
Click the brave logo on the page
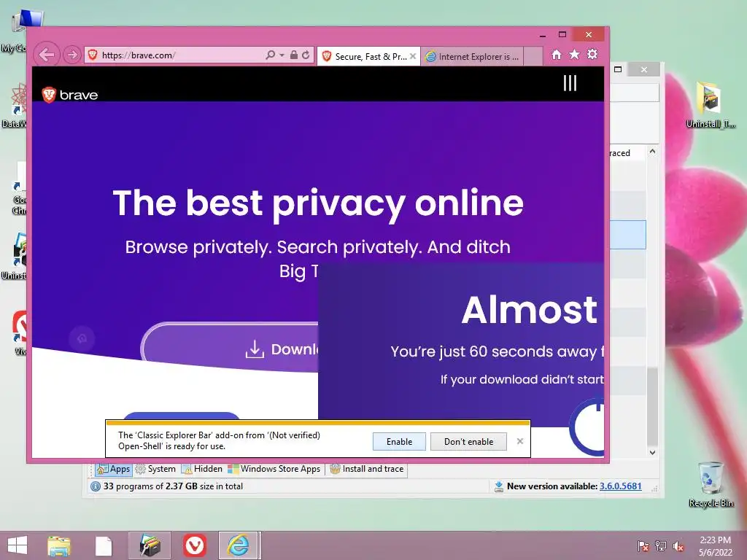pyautogui.click(x=69, y=95)
